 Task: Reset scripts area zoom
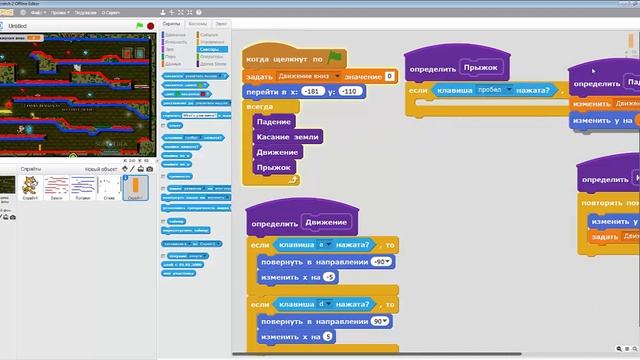tap(627, 349)
